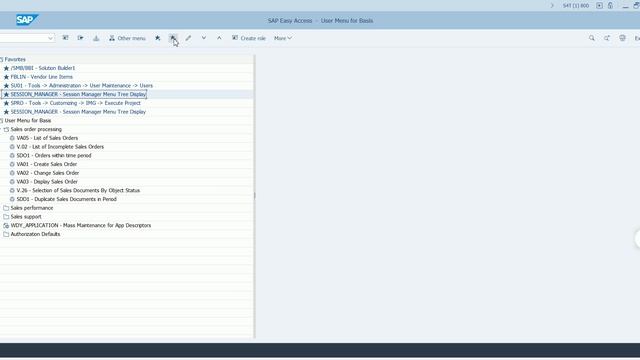Viewport: 640px width, 360px height.
Task: Move favorite down with chevron icon
Action: pos(204,38)
